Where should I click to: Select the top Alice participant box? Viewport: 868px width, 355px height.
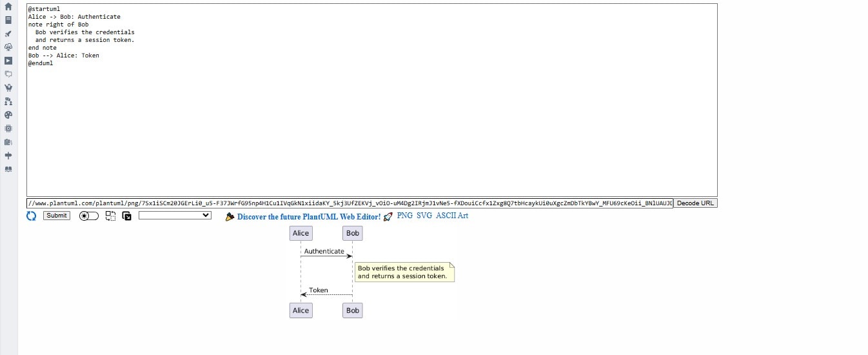301,233
